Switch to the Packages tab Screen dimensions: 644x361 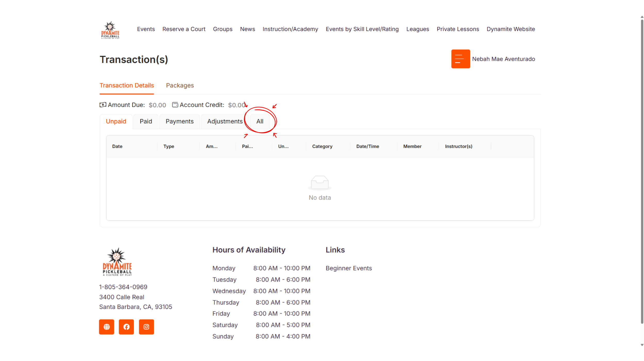[180, 85]
